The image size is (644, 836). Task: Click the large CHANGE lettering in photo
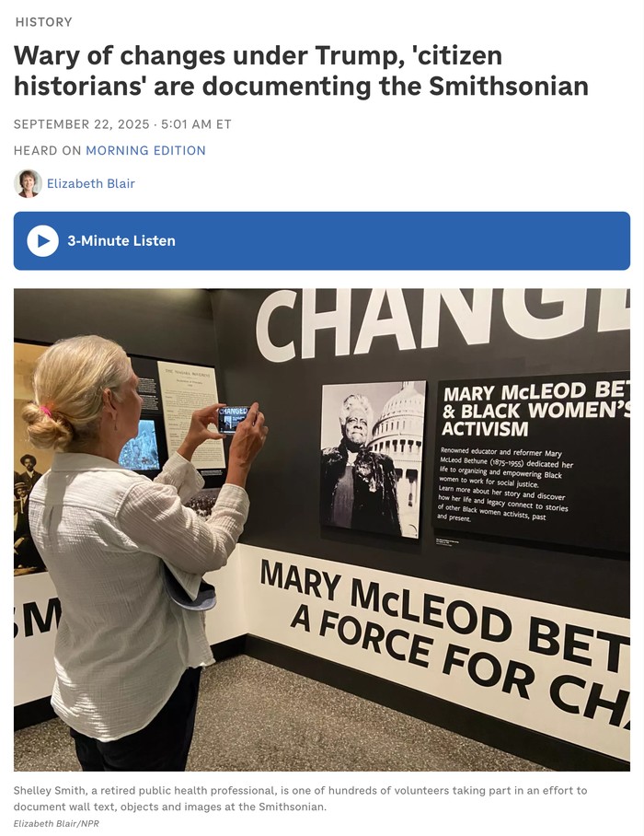[443, 319]
